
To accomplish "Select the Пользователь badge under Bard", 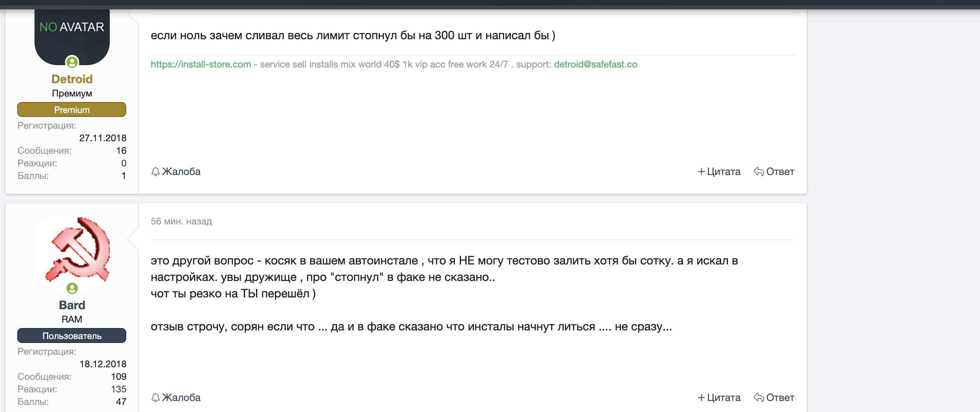I will [72, 336].
